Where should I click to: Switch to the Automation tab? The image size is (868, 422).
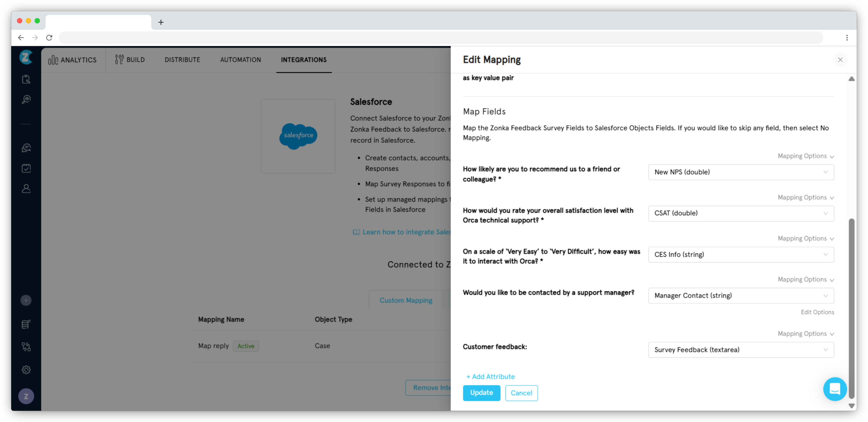pos(240,60)
